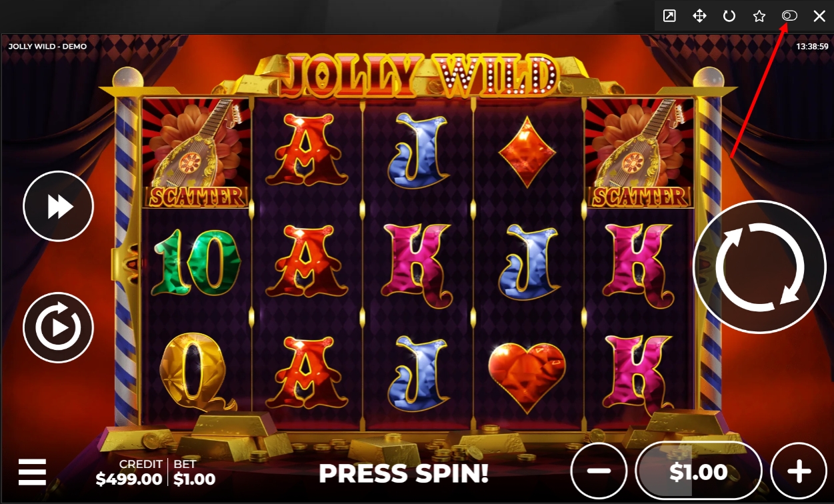Click the left Scatter lute symbol
The width and height of the screenshot is (834, 504).
coord(196,153)
